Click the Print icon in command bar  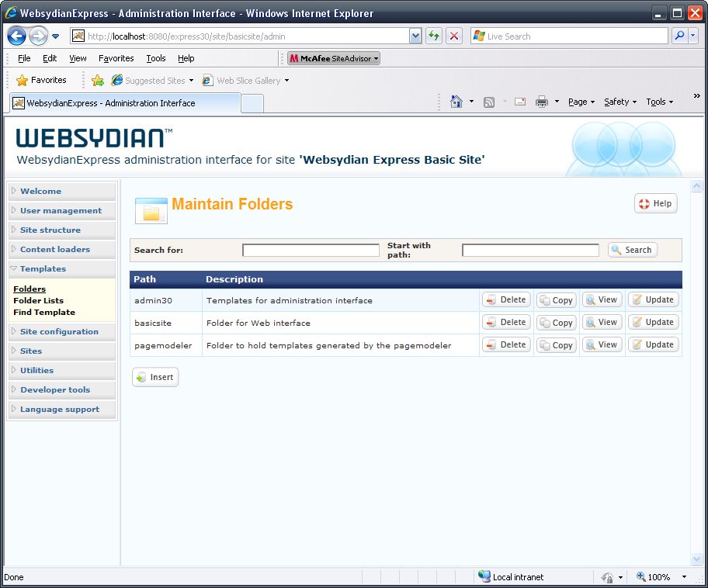pos(541,102)
